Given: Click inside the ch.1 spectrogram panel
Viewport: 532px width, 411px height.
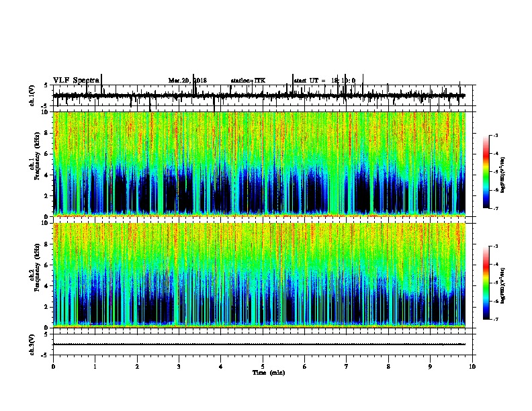Looking at the screenshot, I should click(x=259, y=164).
